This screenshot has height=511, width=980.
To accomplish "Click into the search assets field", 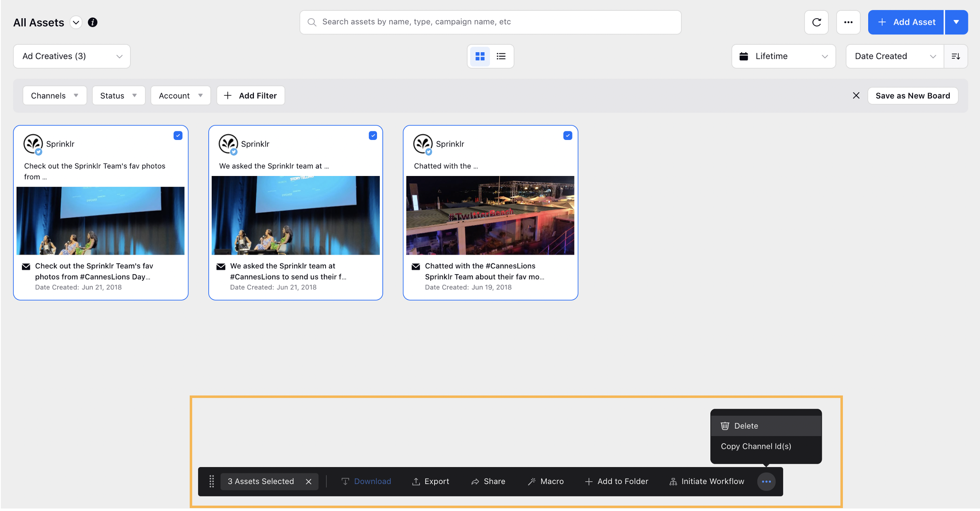I will pos(490,22).
